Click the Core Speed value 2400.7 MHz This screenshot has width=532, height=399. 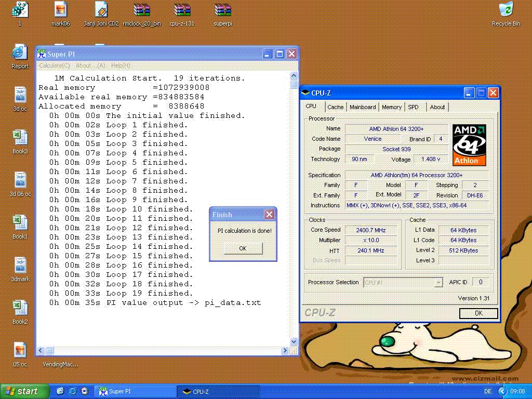[371, 230]
